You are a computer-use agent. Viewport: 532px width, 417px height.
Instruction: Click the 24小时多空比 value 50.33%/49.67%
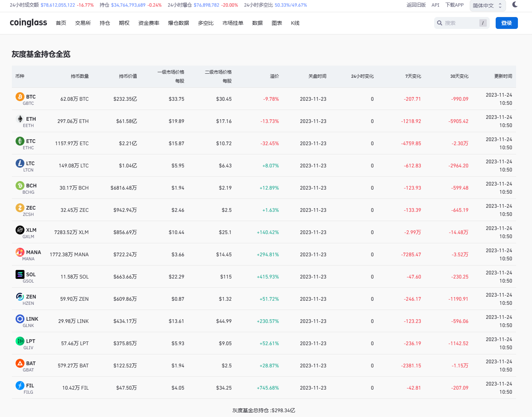coord(291,5)
